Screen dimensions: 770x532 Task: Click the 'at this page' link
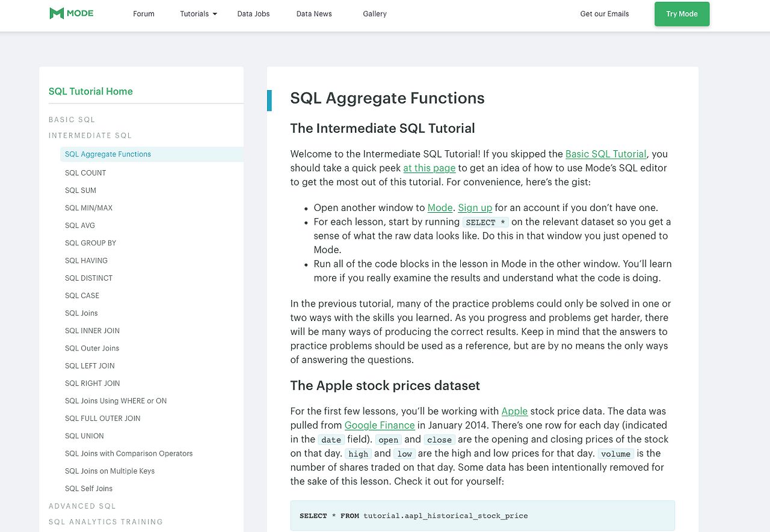pos(430,168)
